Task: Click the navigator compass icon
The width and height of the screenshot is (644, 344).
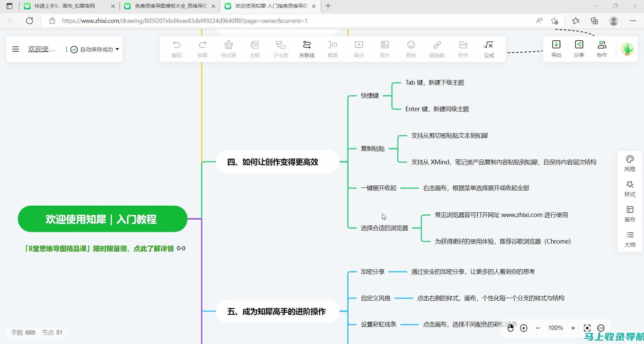Action: tap(524, 328)
